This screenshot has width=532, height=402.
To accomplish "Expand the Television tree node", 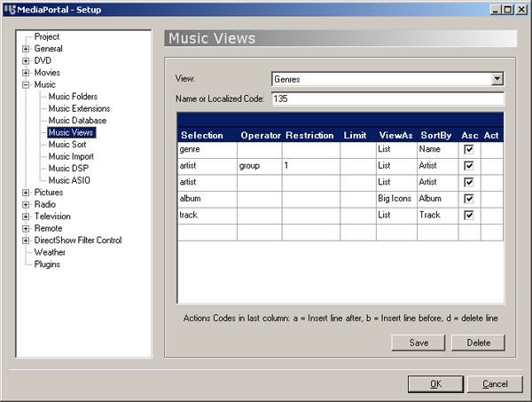I will (x=26, y=217).
